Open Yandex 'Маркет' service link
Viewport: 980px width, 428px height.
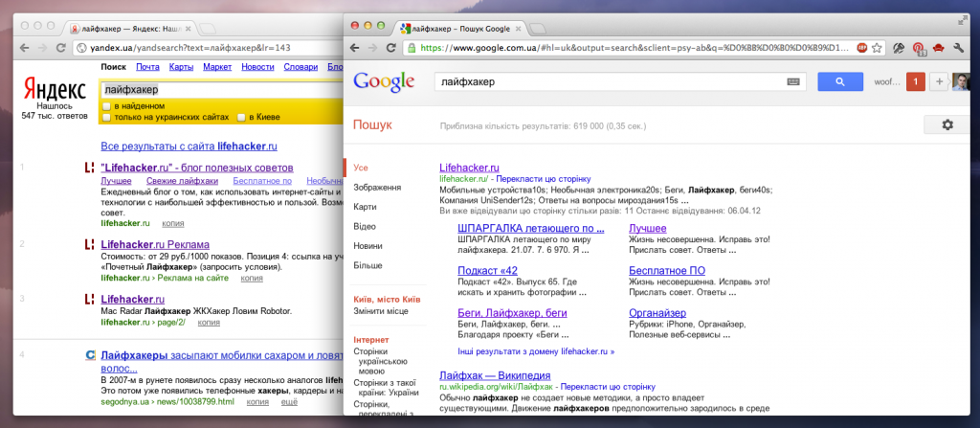[x=217, y=67]
